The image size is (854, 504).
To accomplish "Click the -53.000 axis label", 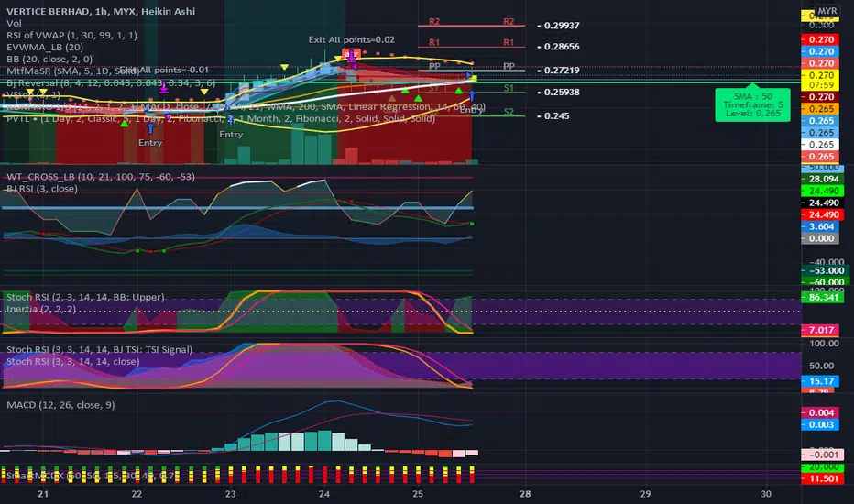I will [823, 271].
